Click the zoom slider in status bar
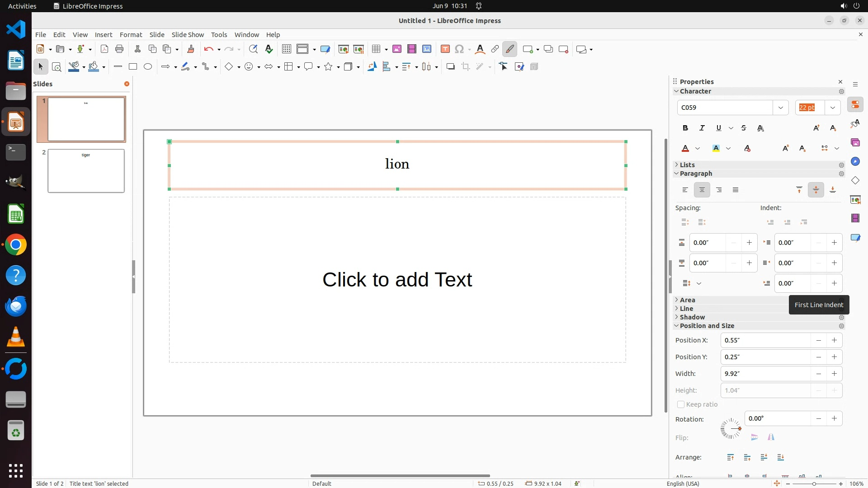Image resolution: width=868 pixels, height=488 pixels. tap(814, 483)
